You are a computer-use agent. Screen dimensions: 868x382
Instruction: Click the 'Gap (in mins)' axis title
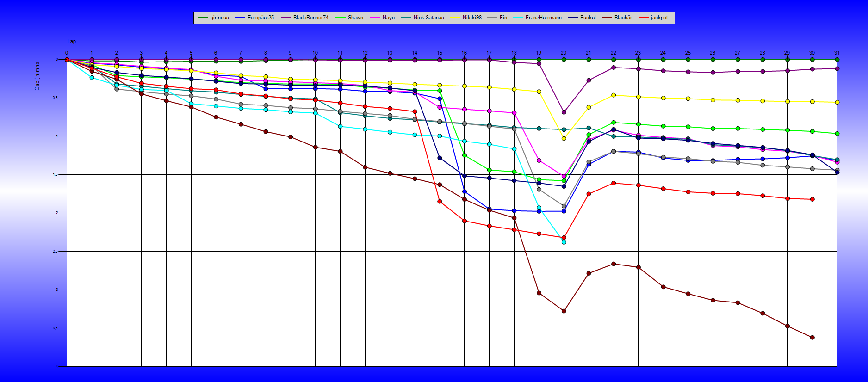click(37, 75)
